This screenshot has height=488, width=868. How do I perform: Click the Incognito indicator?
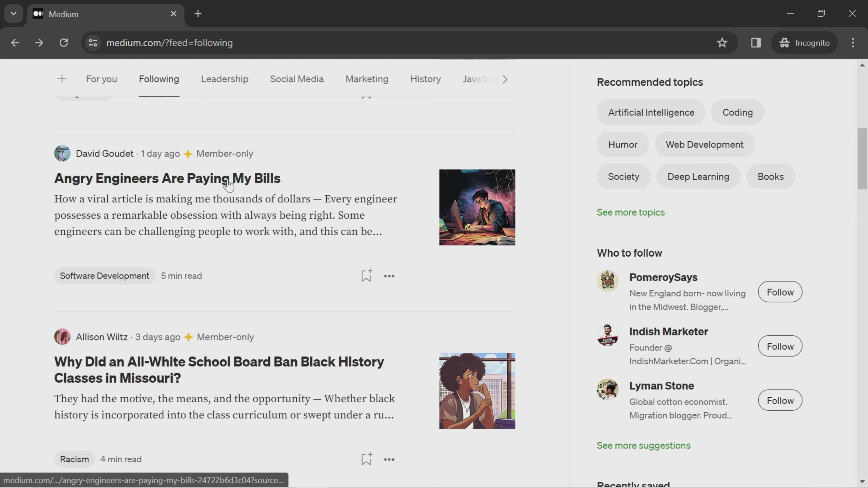click(x=805, y=43)
